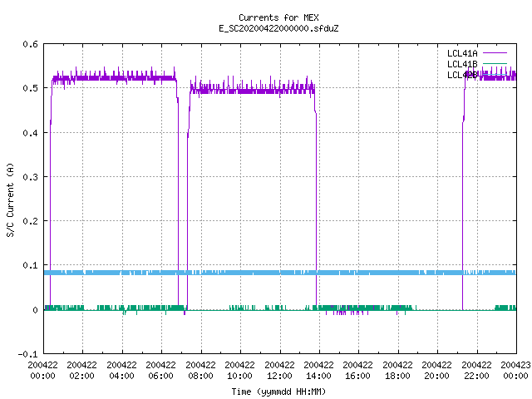Screen dimensions: 532x399
Task: Click the -0.1 y-axis tick label
Action: tap(28, 354)
